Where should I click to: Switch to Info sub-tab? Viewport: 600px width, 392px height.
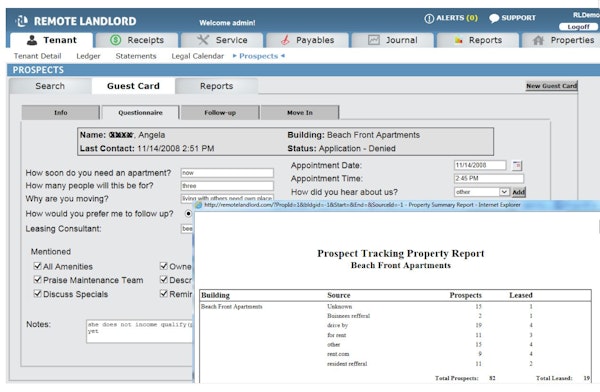click(60, 113)
